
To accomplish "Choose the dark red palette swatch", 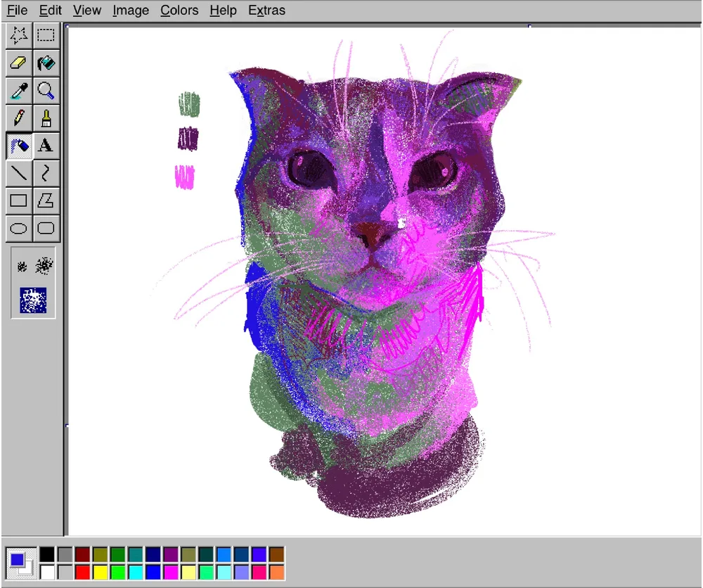I will coord(82,554).
